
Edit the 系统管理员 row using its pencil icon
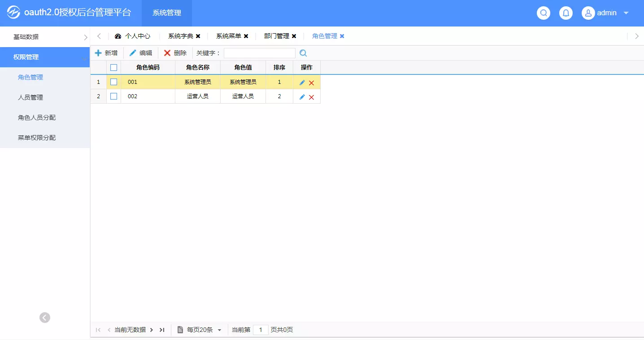302,83
